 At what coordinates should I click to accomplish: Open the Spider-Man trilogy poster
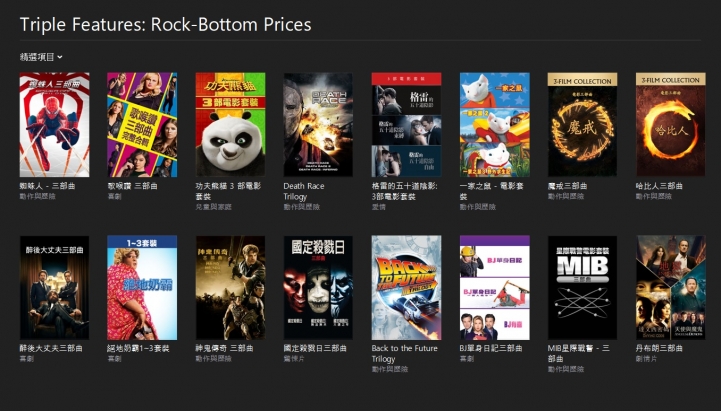point(54,125)
